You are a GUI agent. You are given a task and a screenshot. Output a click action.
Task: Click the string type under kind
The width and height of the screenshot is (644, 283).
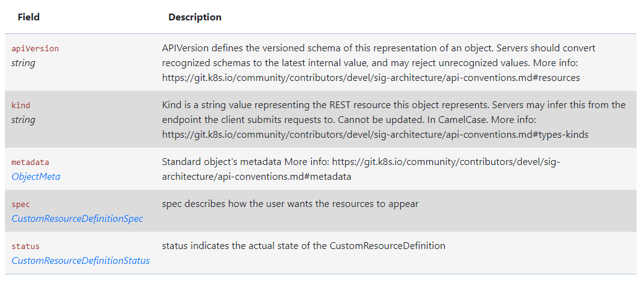pyautogui.click(x=24, y=120)
